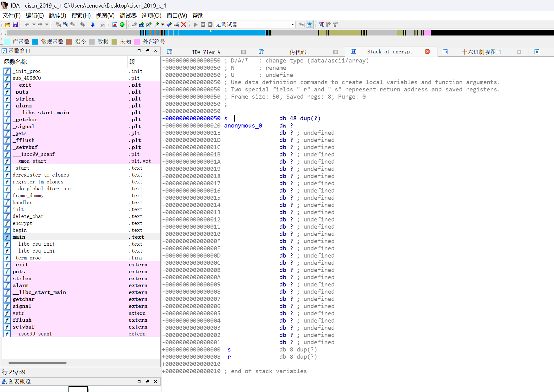The height and width of the screenshot is (392, 554).
Task: Expand the back history dropdown arrow
Action: (x=33, y=24)
